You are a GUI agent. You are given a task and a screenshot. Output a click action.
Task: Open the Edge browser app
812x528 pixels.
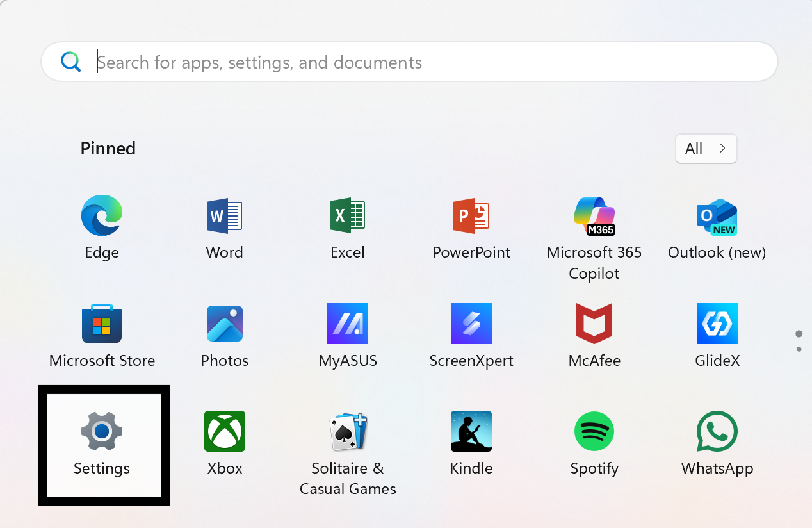click(x=102, y=228)
